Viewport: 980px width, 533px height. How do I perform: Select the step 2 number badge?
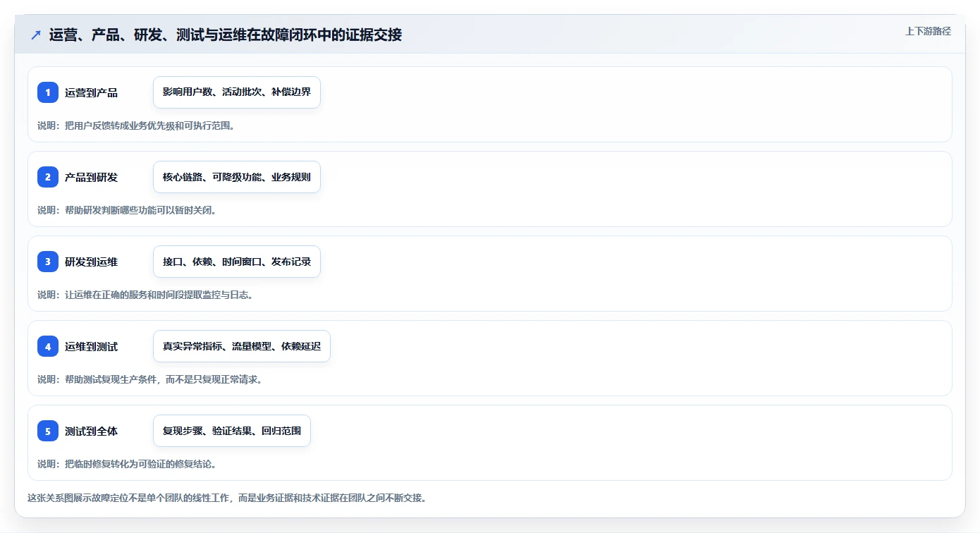pos(48,177)
